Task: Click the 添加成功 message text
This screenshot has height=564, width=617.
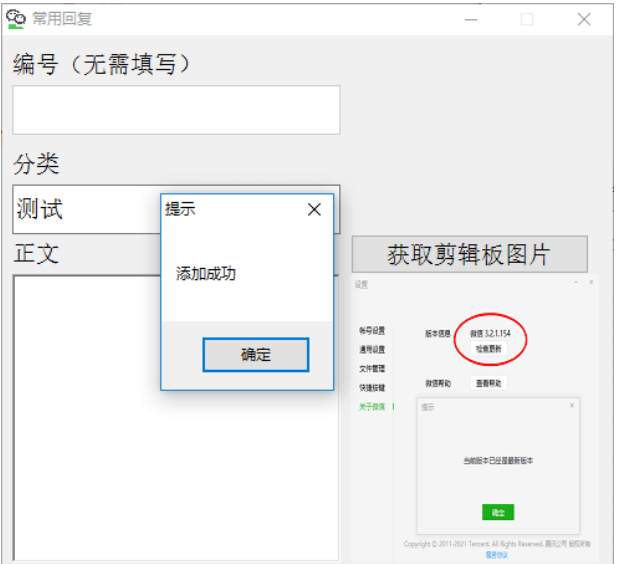Action: pos(206,274)
